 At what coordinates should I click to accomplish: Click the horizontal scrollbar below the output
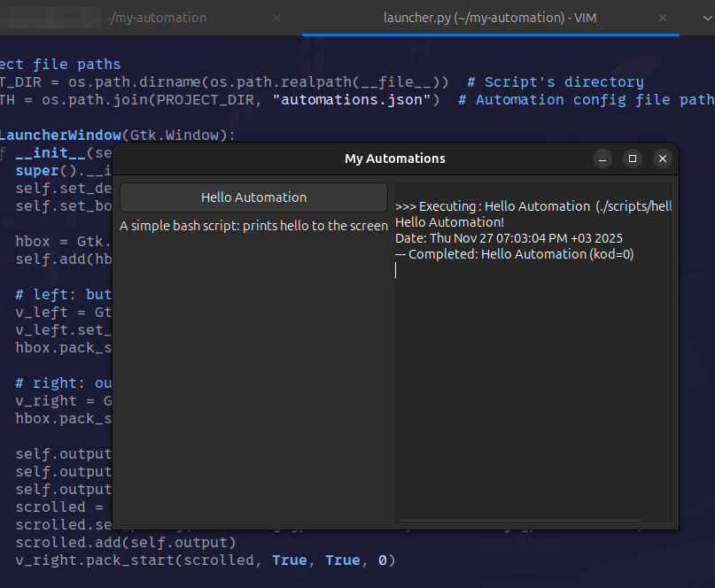[518, 522]
